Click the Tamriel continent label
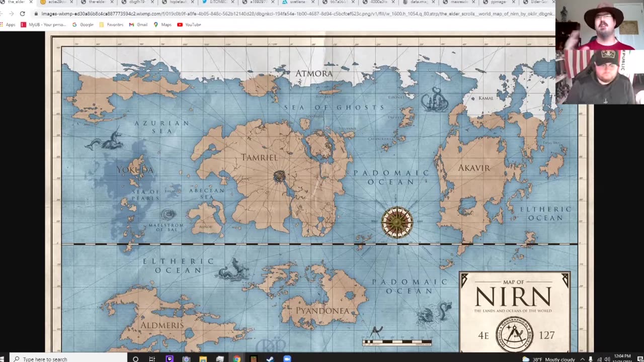The height and width of the screenshot is (362, 644). [260, 157]
